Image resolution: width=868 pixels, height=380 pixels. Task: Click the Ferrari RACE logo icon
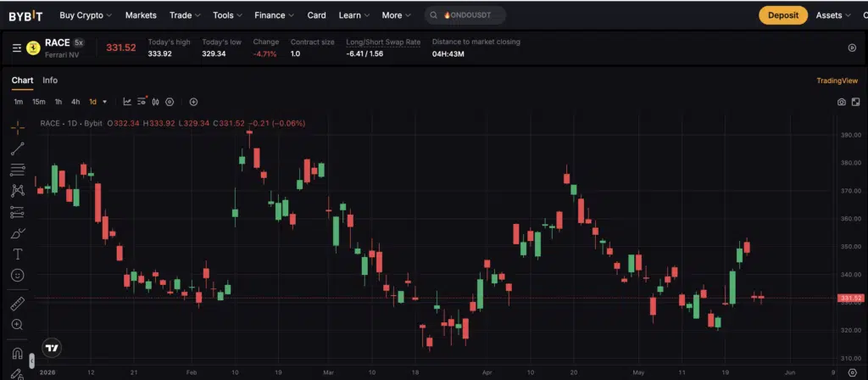(x=33, y=48)
